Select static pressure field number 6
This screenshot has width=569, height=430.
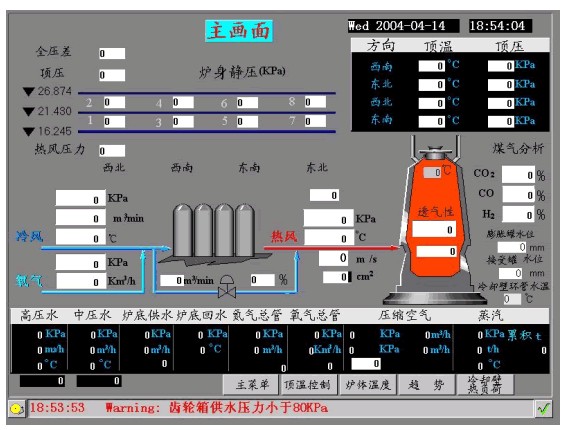point(247,102)
